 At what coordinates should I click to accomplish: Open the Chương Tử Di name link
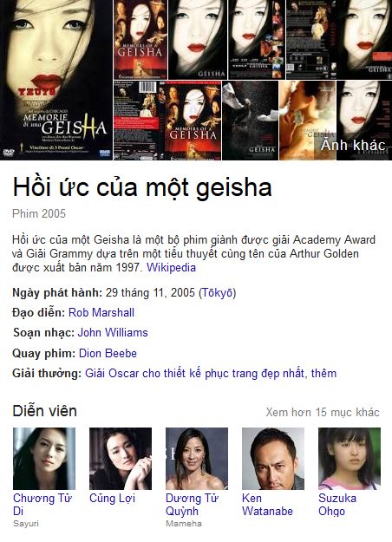(42, 505)
